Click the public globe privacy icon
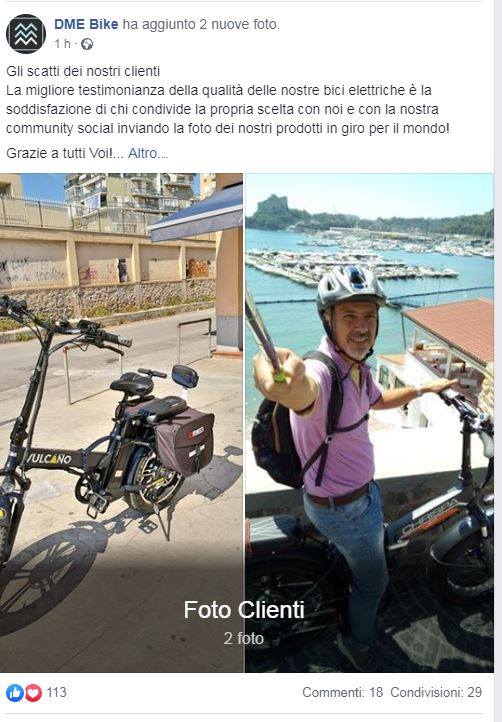 pos(87,44)
